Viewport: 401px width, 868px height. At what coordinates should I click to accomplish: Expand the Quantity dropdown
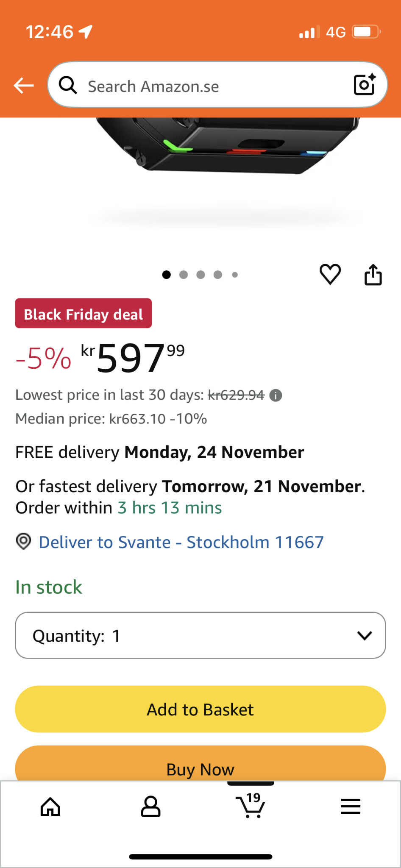coord(200,635)
